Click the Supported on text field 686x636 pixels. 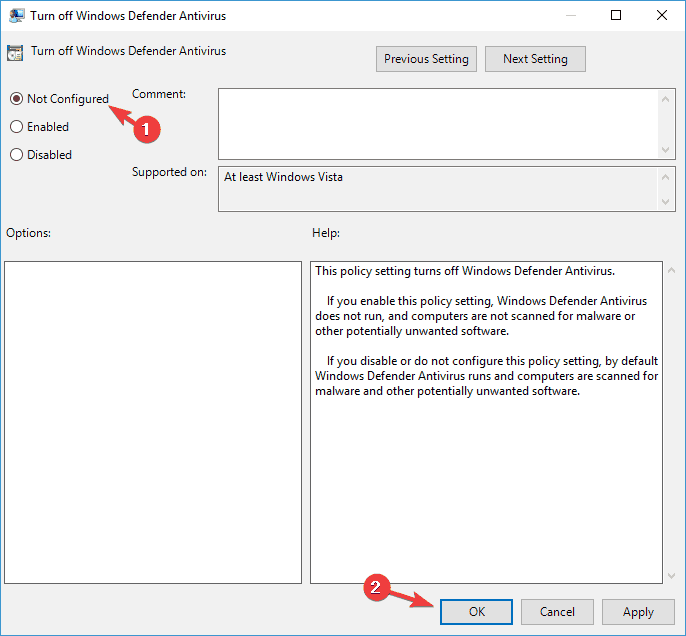click(x=438, y=189)
